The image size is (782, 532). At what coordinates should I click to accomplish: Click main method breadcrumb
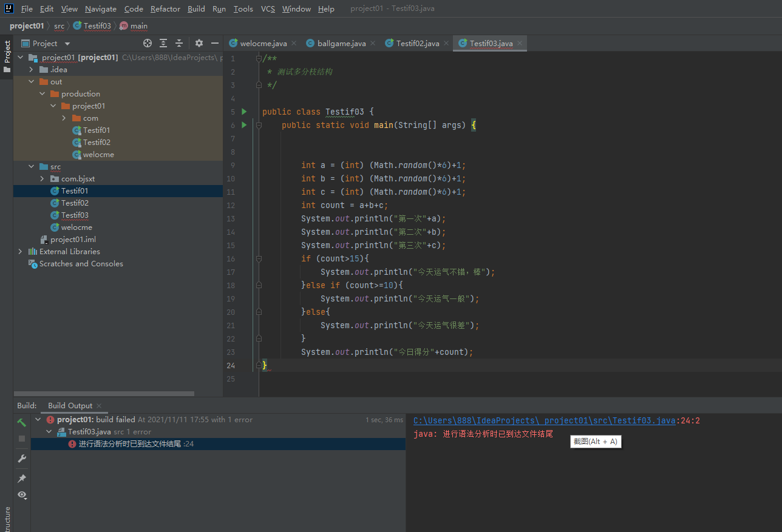[x=134, y=26]
